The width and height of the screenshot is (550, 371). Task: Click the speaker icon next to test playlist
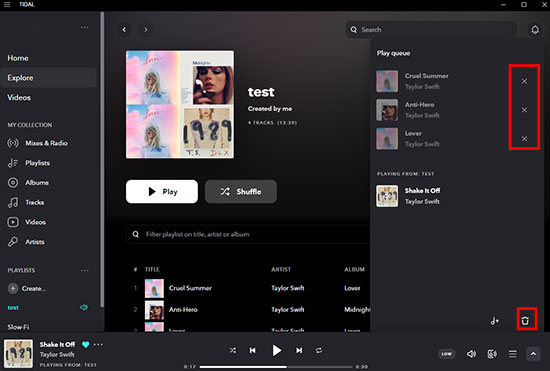coord(84,308)
